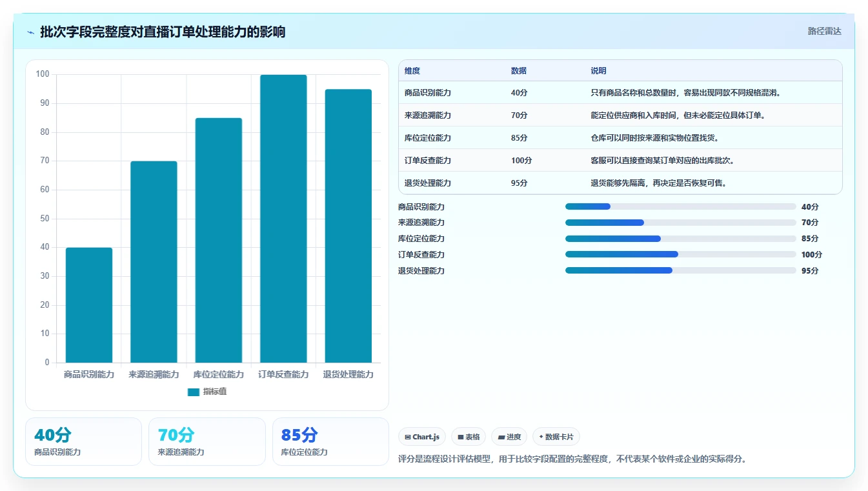Click the 退货处理能力 progress bar at 95分
The image size is (868, 491).
(x=681, y=270)
